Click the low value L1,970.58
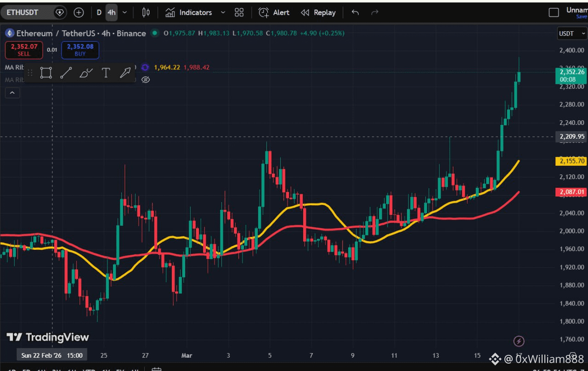 248,33
